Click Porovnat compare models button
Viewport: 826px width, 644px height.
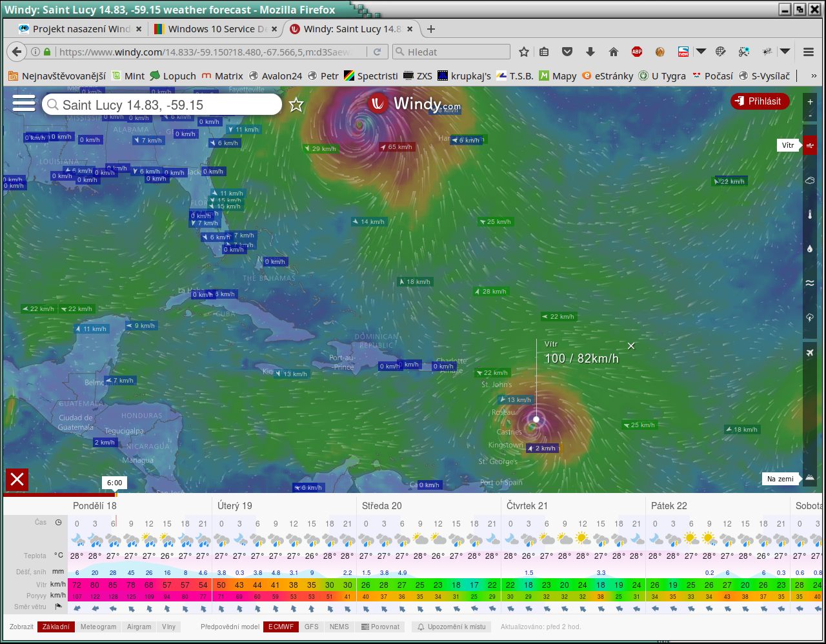pyautogui.click(x=381, y=626)
